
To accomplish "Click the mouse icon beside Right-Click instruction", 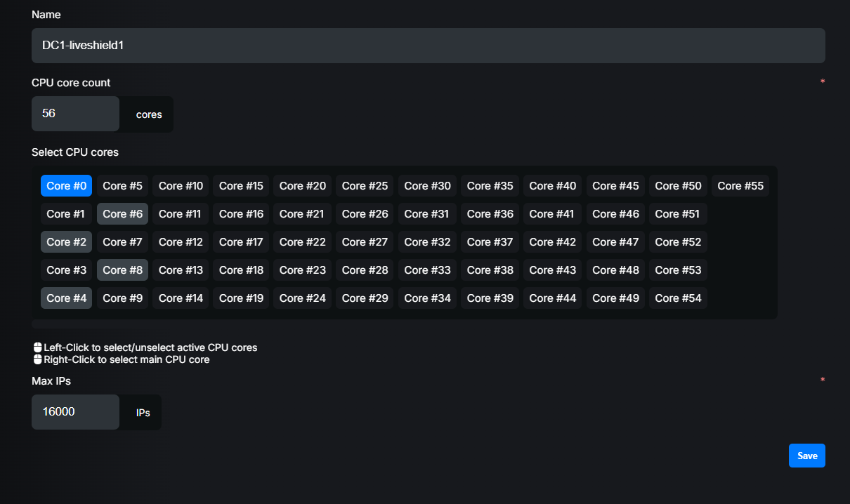I will point(36,359).
